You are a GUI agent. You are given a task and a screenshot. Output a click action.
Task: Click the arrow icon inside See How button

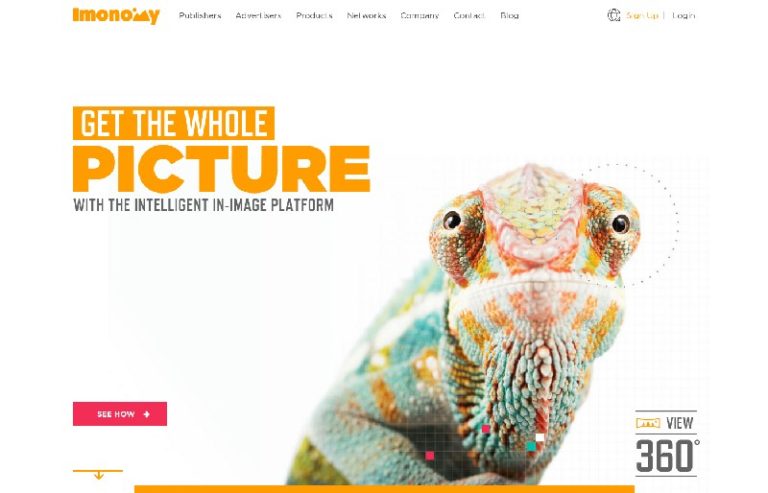coord(146,414)
